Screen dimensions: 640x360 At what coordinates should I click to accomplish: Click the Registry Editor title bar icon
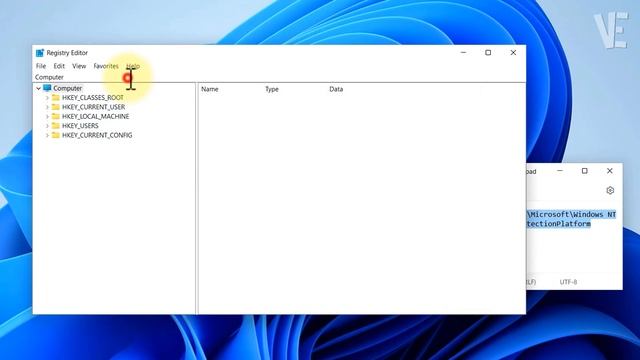(x=40, y=53)
